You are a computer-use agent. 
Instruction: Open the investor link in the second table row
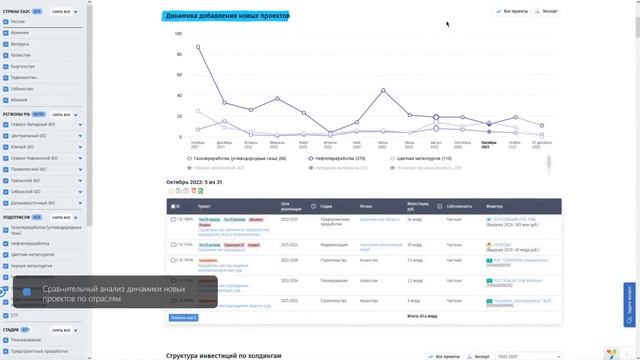coord(502,245)
